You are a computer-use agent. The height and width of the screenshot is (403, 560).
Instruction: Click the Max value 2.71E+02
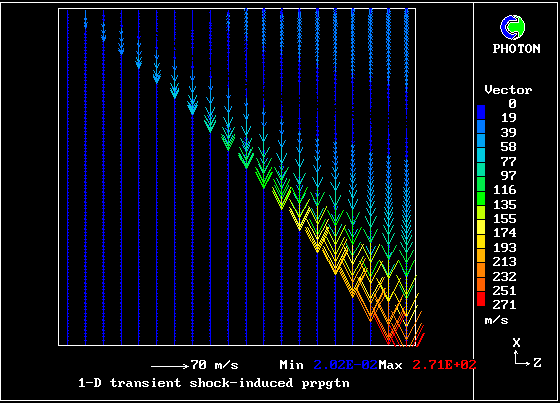coord(444,365)
